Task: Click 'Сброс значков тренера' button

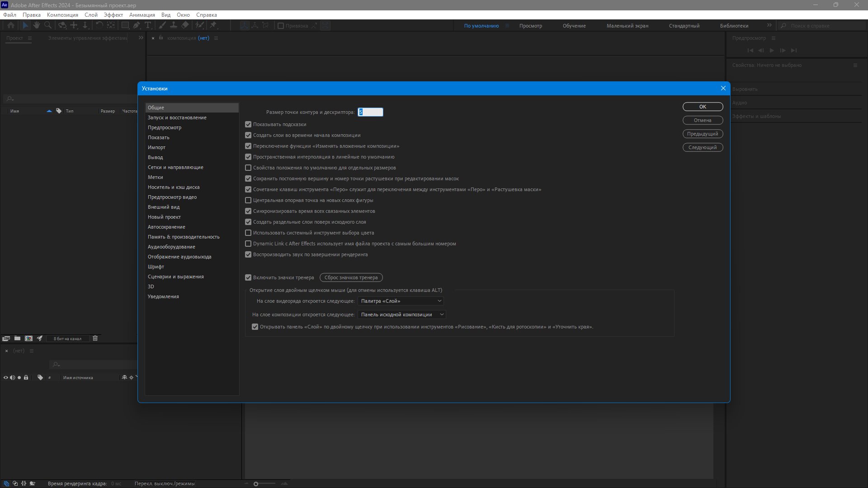Action: pyautogui.click(x=351, y=277)
